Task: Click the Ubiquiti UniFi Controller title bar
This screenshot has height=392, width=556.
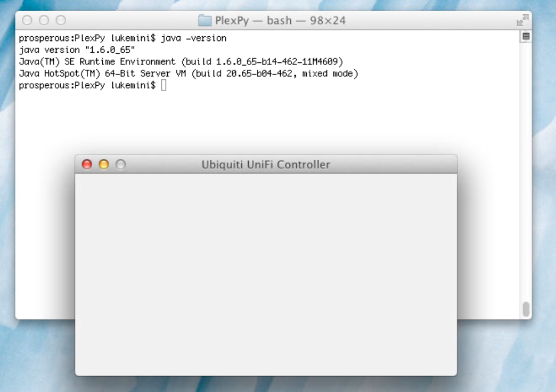Action: pos(266,165)
